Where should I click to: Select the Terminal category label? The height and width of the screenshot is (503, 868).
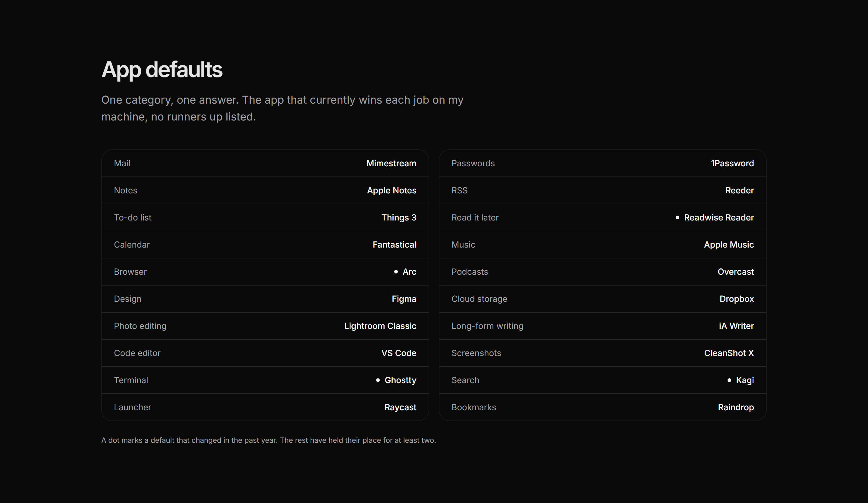click(x=131, y=380)
